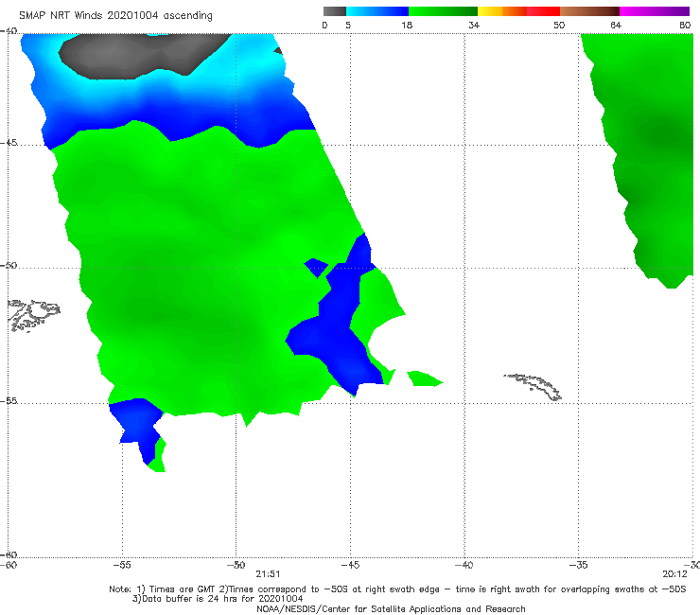
Task: Click the blue 5-18 knot color bar segment
Action: 377,11
